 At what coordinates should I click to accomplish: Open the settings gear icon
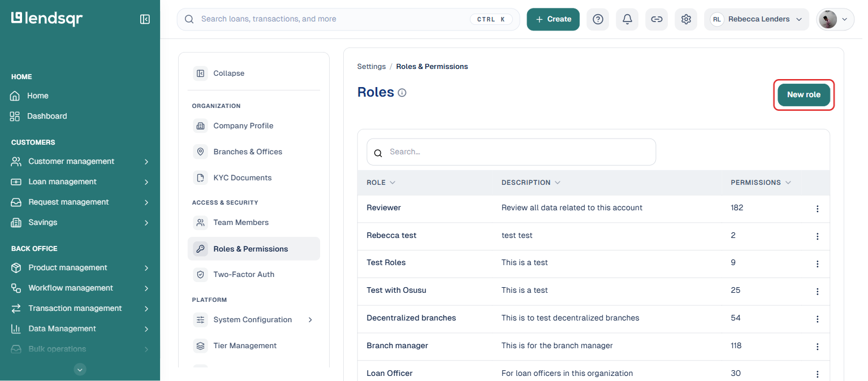(686, 19)
